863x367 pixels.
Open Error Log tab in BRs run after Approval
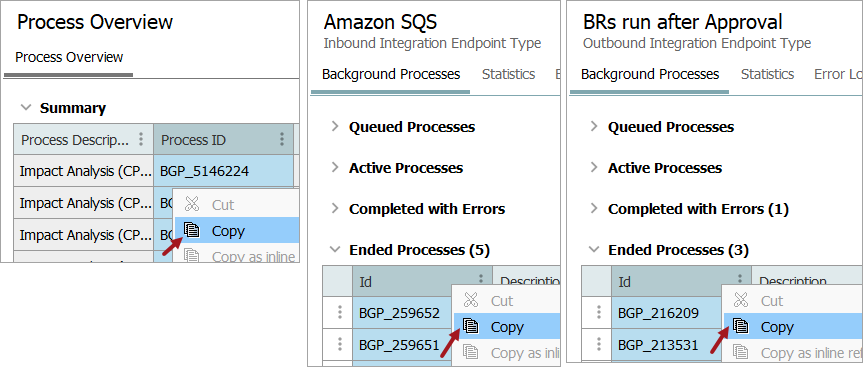pos(838,74)
